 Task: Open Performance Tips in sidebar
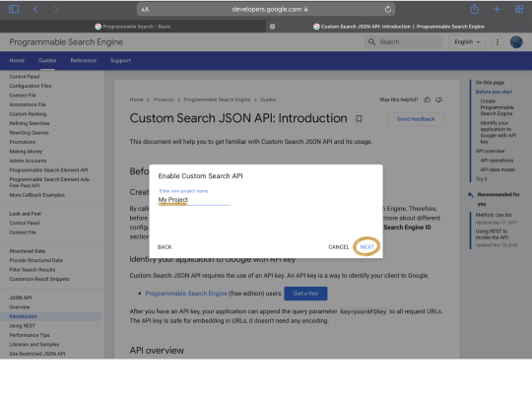[x=30, y=335]
